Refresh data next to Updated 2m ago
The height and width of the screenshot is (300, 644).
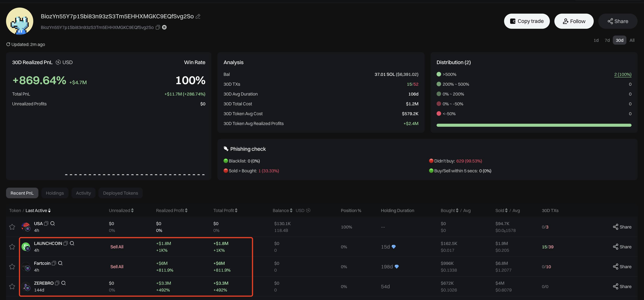8,44
